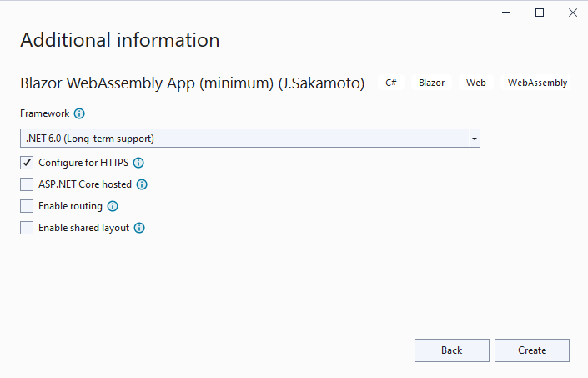Check the Enable shared layout option

click(x=27, y=228)
